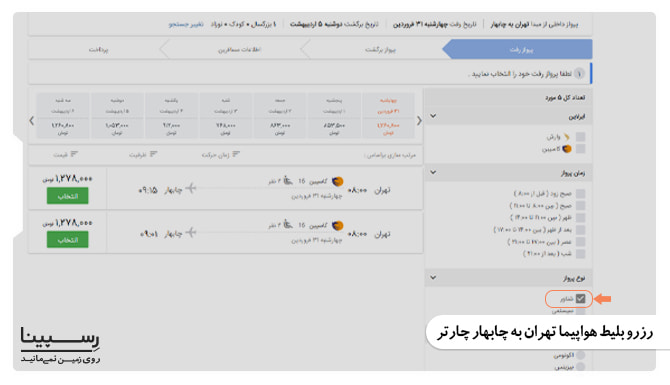Pick the Thursday 1 Ordibehesht date card

tap(334, 115)
